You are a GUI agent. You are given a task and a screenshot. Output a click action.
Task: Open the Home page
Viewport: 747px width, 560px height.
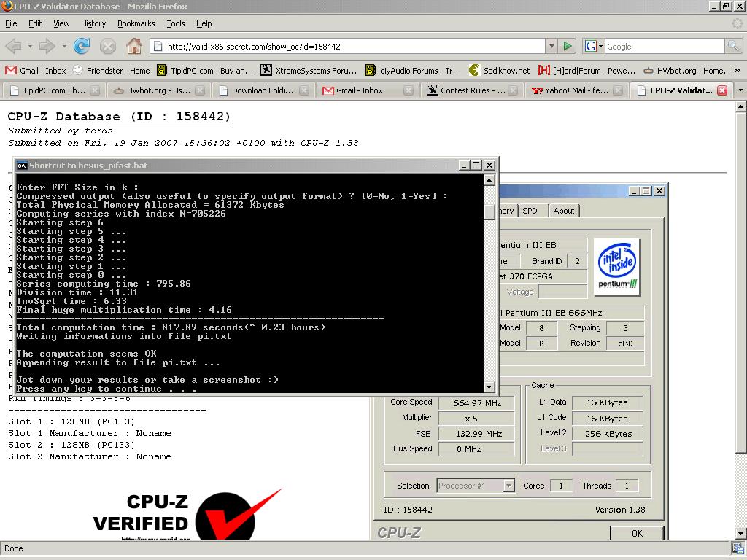[x=134, y=46]
